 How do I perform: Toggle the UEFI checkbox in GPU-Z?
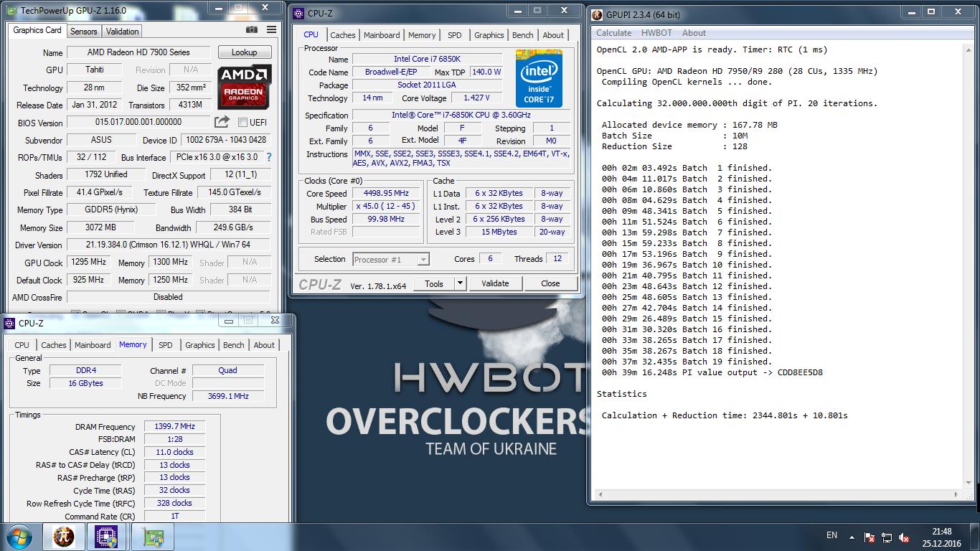pyautogui.click(x=242, y=123)
